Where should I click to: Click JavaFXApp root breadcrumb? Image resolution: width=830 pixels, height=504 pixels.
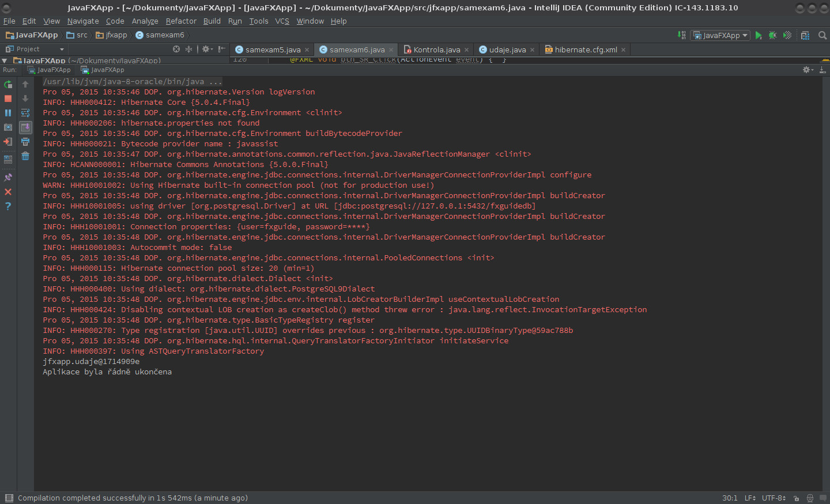[32, 35]
